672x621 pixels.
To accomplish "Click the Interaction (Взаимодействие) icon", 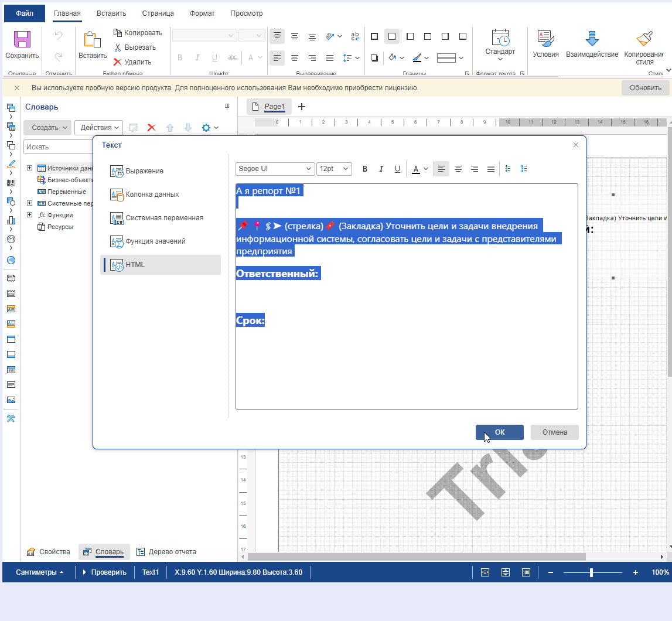I will [592, 39].
